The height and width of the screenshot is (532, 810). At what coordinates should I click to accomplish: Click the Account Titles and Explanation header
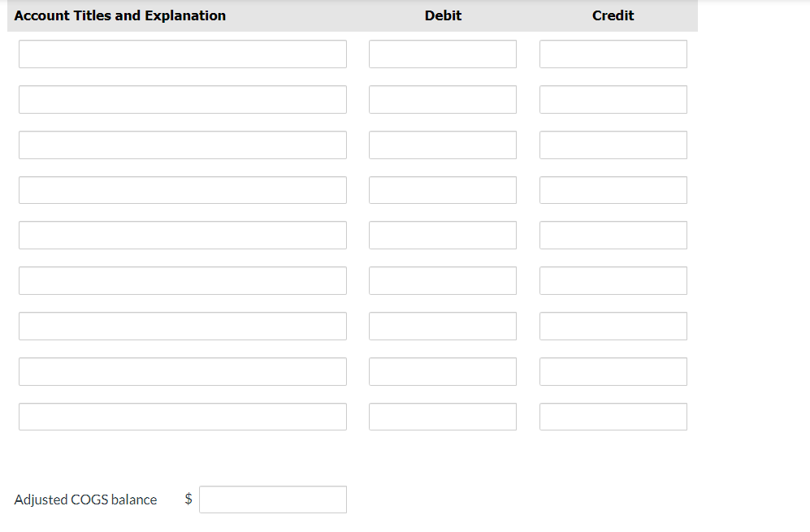[119, 15]
